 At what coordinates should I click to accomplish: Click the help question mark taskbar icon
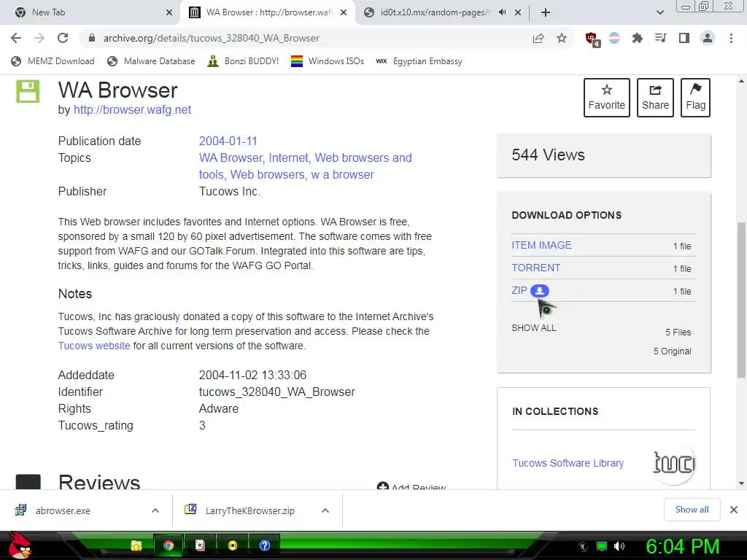264,545
